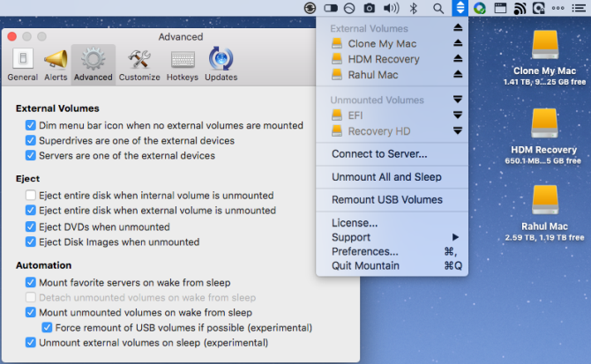
Task: Eject Clone My Mac using eject arrow
Action: pos(457,44)
